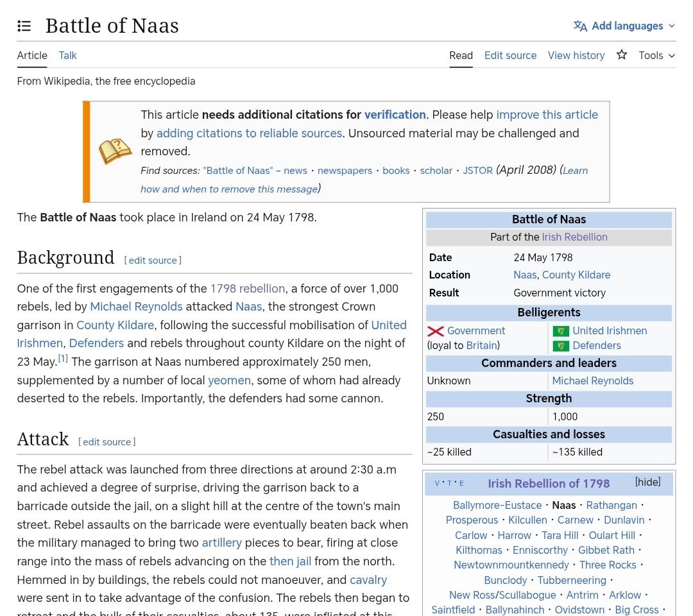This screenshot has width=693, height=616.
Task: Click the 'V' view template link
Action: point(437,483)
